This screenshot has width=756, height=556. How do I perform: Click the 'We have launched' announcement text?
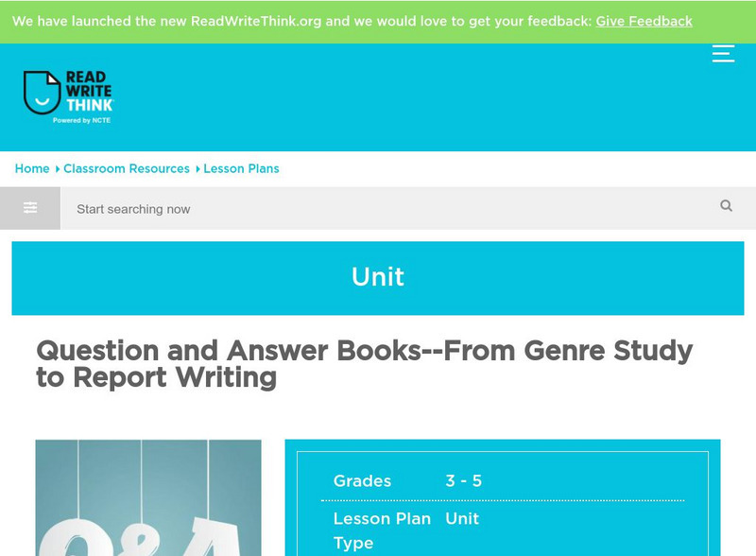[302, 21]
